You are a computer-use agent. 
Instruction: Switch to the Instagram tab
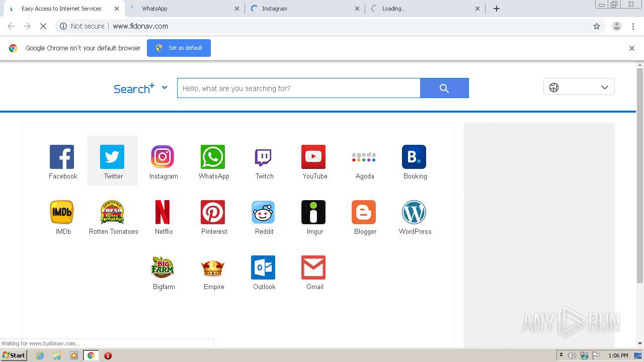click(305, 9)
